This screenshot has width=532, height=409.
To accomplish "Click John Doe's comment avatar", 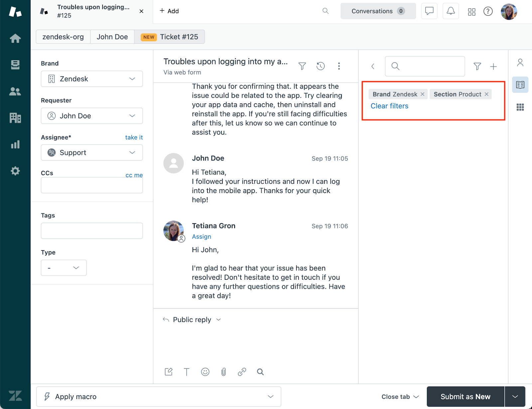I will pyautogui.click(x=174, y=163).
